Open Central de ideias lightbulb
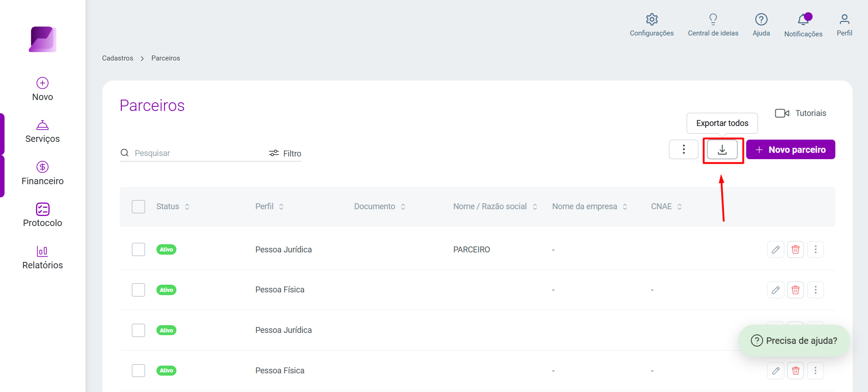Viewport: 868px width, 392px height. pyautogui.click(x=713, y=19)
